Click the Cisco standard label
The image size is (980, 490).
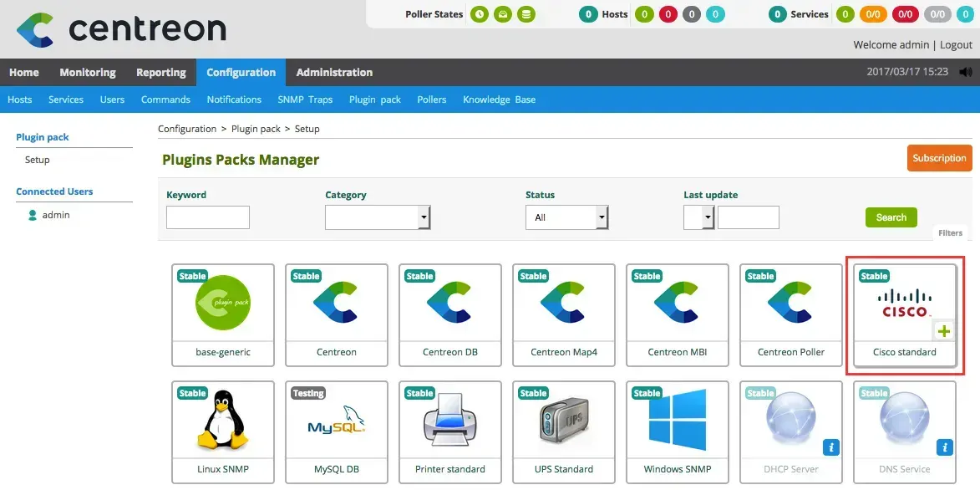coord(904,352)
